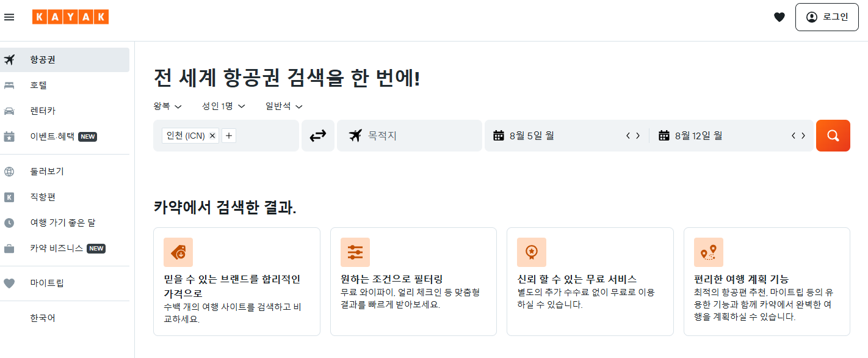The height and width of the screenshot is (358, 868).
Task: Open the 이벤트·혜택 NEW section
Action: [9, 136]
